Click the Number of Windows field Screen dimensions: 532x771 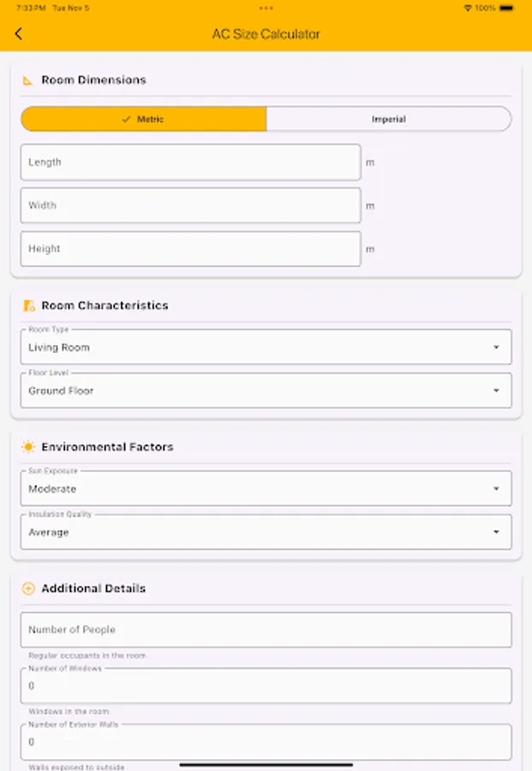266,686
